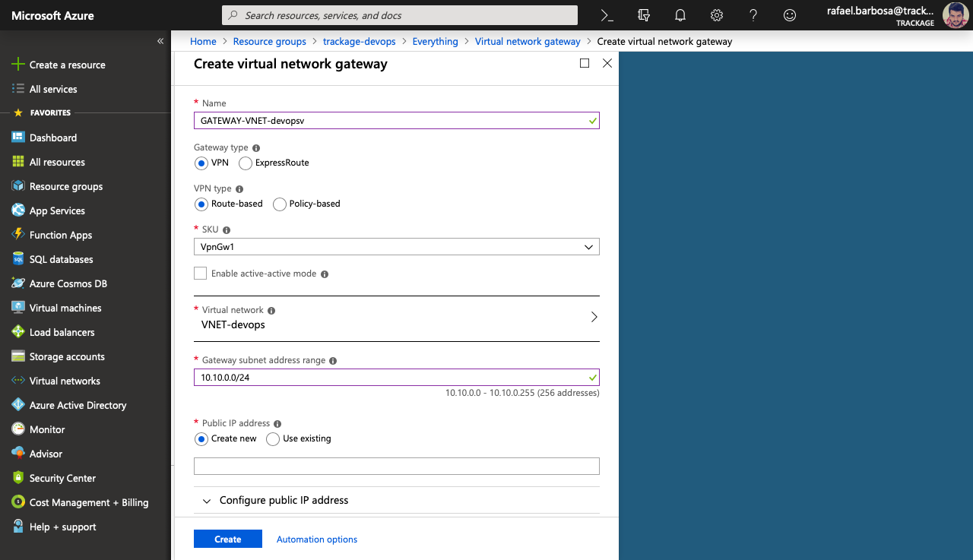
Task: Open Automation options link
Action: pos(317,539)
